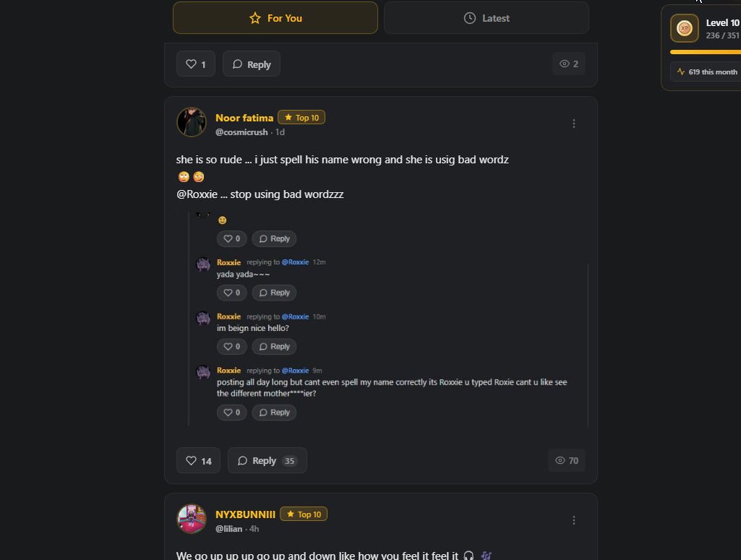Click NYXBUNNIII's profile avatar
This screenshot has height=560, width=741.
[x=192, y=519]
